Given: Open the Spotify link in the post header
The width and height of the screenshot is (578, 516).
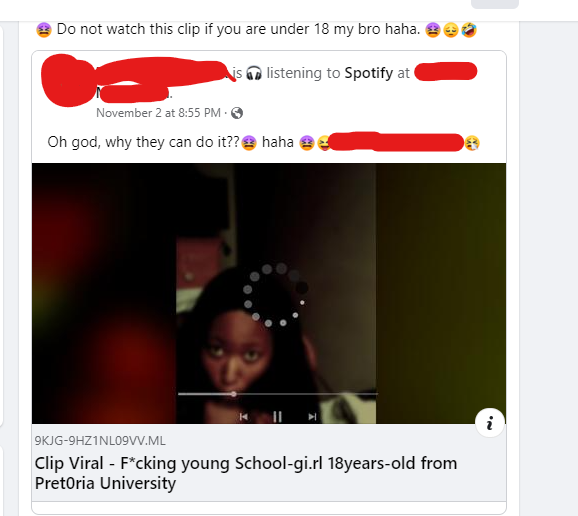Looking at the screenshot, I should tap(369, 73).
